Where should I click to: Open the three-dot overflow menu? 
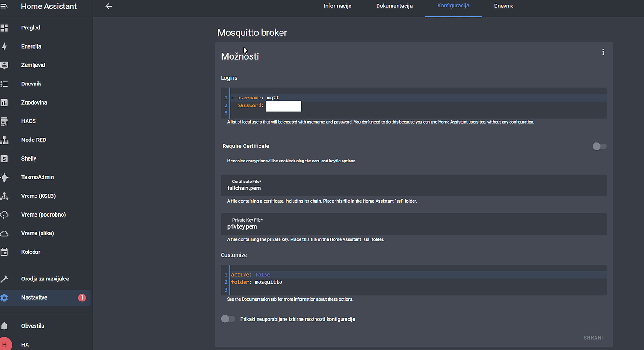(603, 52)
